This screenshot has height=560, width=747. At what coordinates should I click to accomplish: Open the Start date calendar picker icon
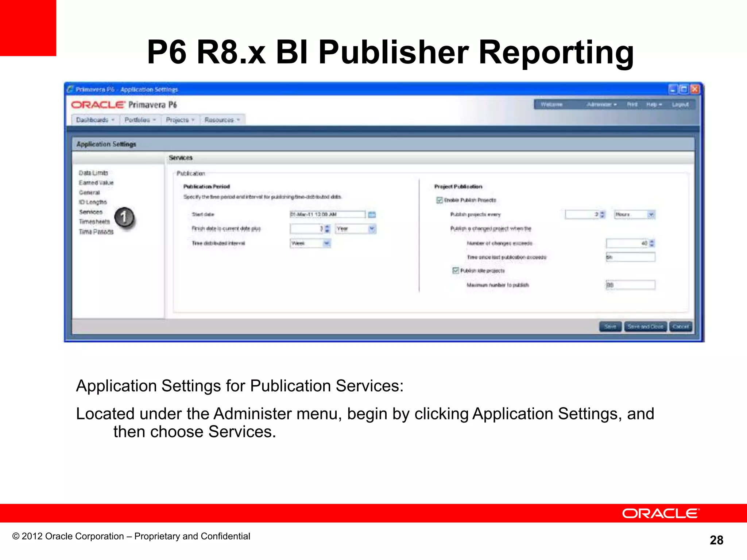click(372, 215)
